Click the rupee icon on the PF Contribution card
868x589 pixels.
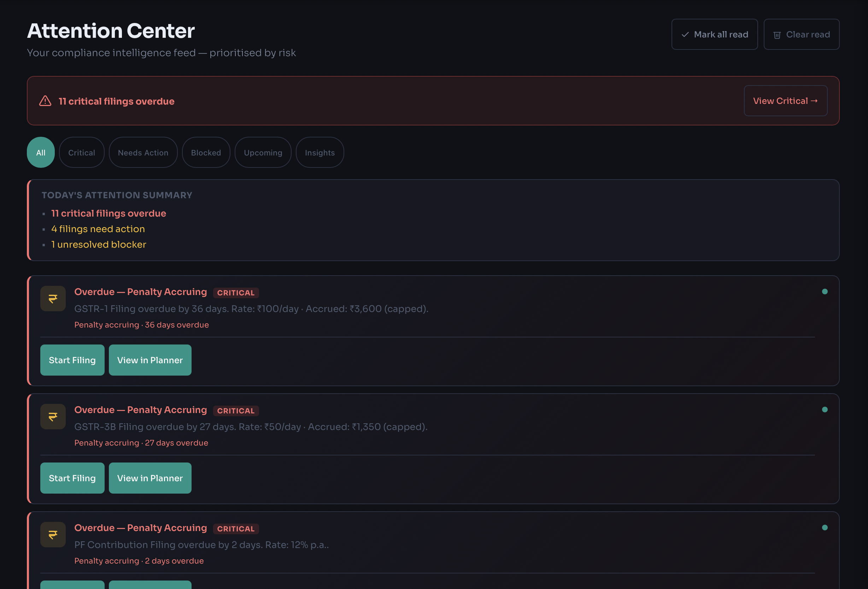pyautogui.click(x=53, y=535)
